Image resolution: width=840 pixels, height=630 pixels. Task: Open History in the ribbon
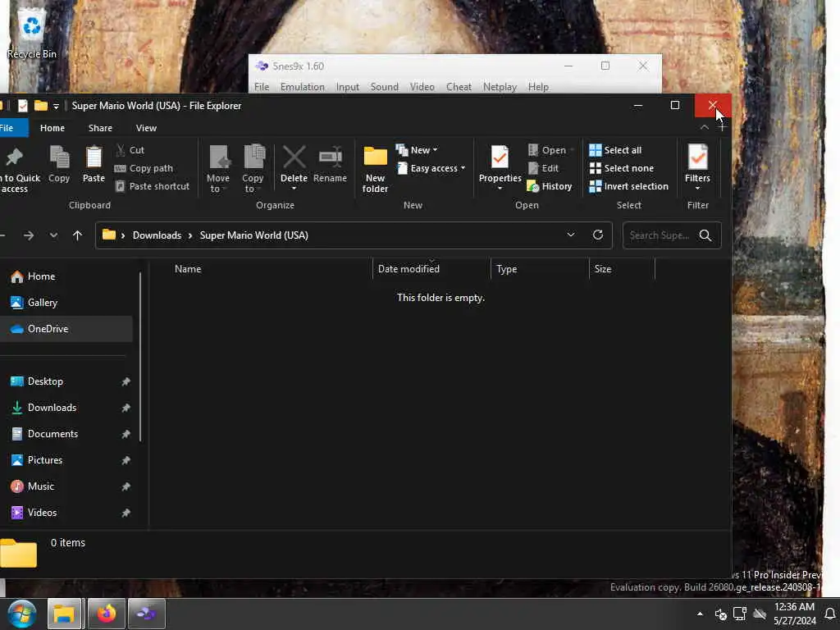tap(550, 186)
